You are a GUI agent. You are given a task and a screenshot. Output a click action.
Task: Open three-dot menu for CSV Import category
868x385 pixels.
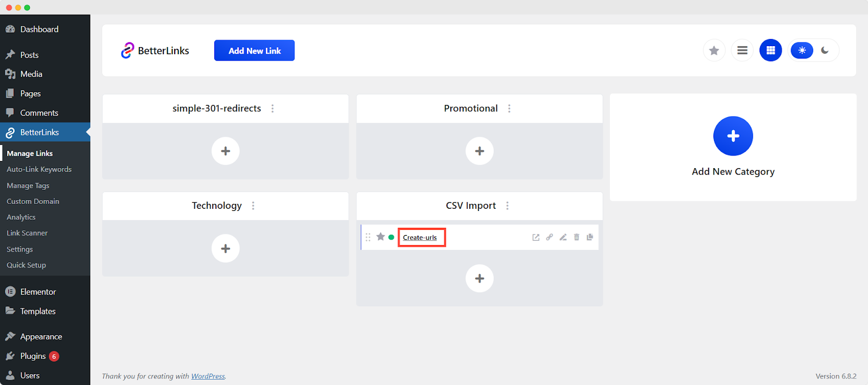click(507, 206)
